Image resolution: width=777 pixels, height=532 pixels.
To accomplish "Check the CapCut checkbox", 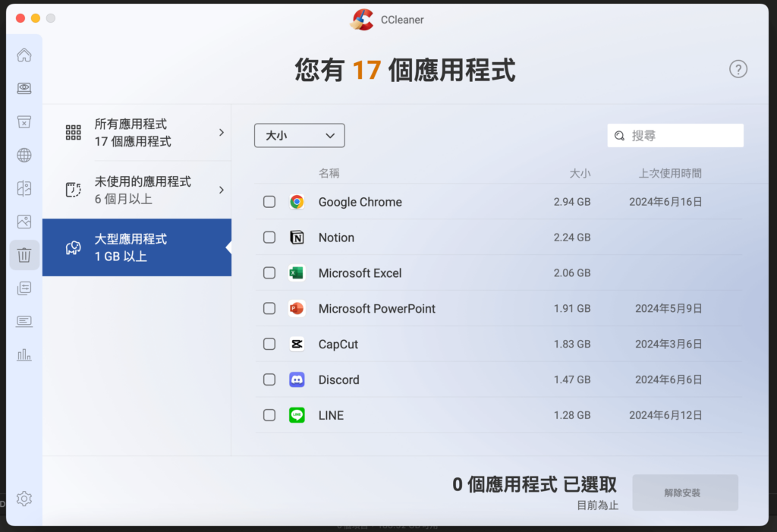I will coord(269,344).
